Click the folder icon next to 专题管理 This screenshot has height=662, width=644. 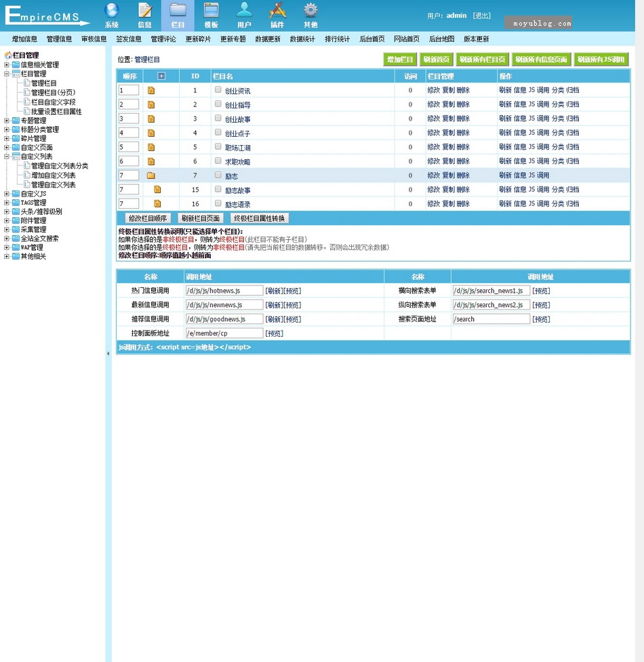tap(16, 121)
